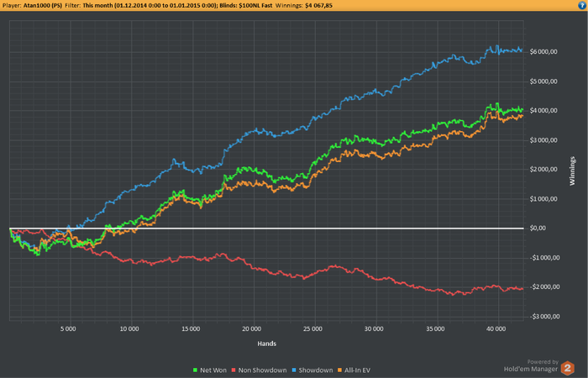Click the $6 000,00 y-axis label
Screen dimensions: 588x378
point(543,52)
